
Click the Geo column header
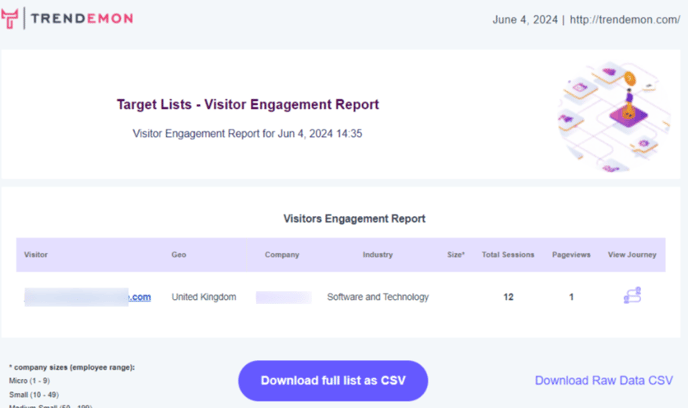(179, 254)
